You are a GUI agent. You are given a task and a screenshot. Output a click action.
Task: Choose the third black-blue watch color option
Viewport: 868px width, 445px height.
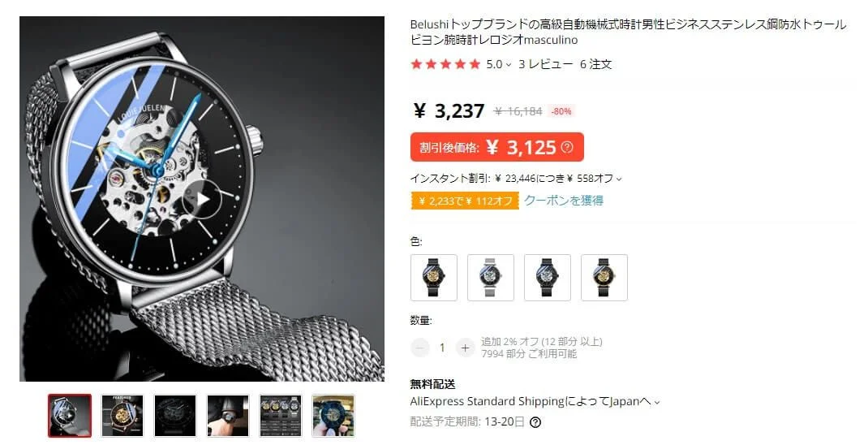(x=548, y=278)
